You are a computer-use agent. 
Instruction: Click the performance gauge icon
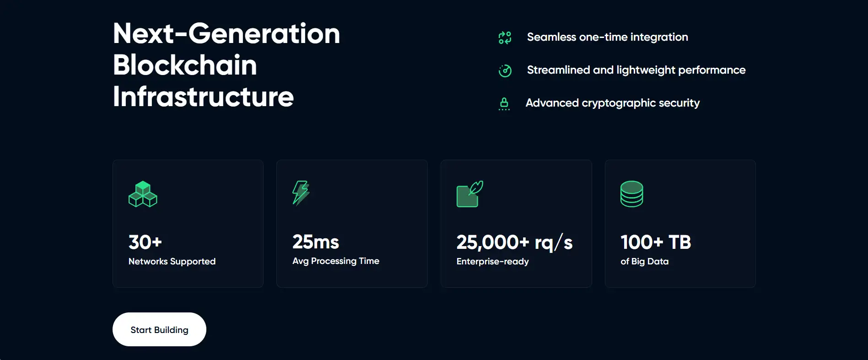pyautogui.click(x=505, y=70)
